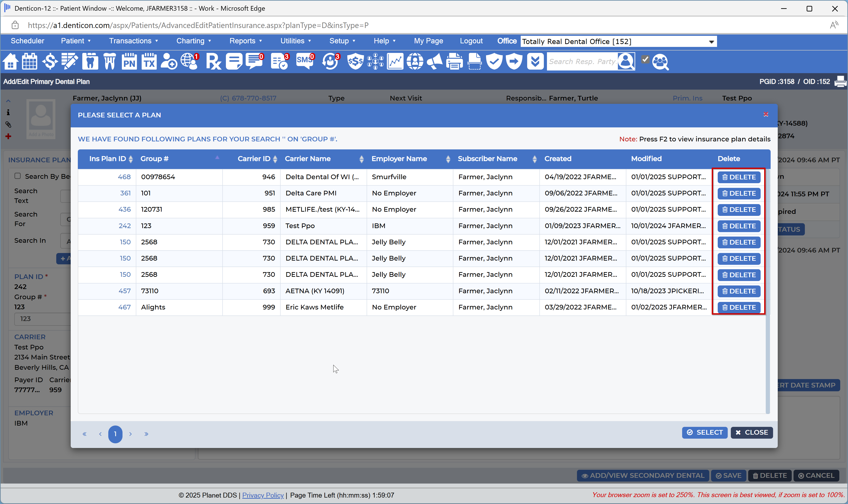Open the Office selection dropdown
Screen dimensions: 848x504
click(x=618, y=41)
